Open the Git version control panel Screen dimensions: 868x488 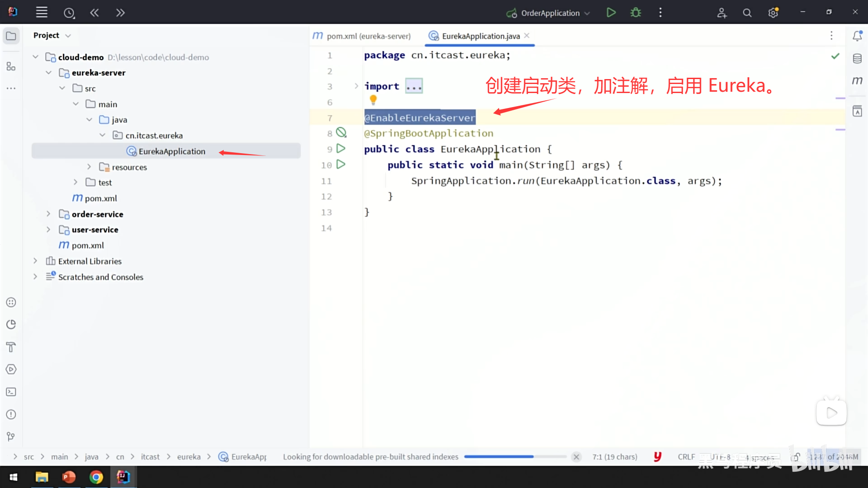11,436
